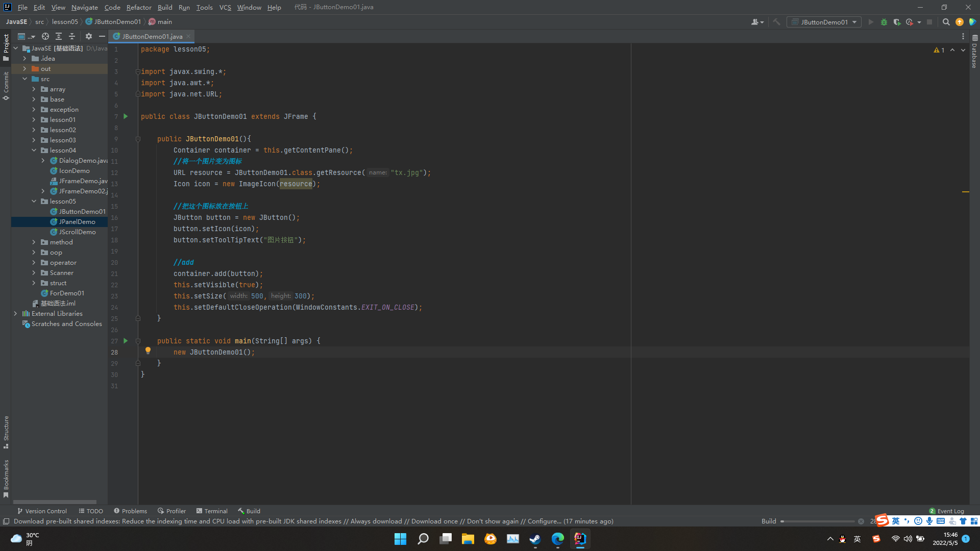
Task: Open Project panel settings gear
Action: (x=89, y=36)
